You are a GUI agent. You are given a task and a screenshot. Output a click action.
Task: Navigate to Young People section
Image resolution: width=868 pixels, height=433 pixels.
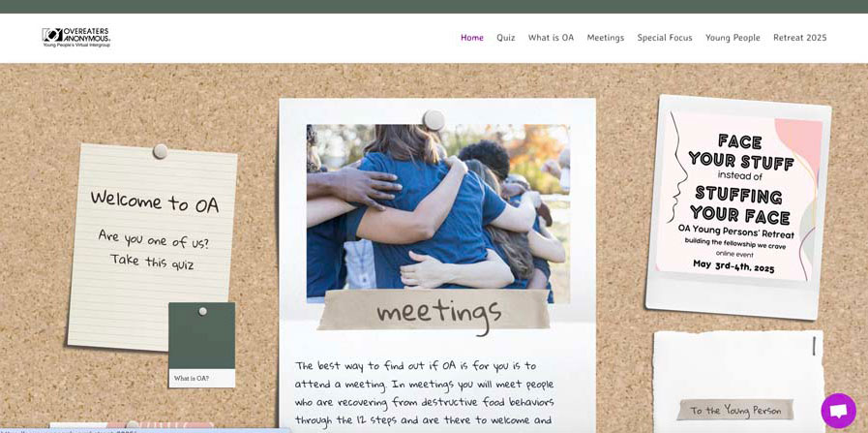[x=733, y=38]
